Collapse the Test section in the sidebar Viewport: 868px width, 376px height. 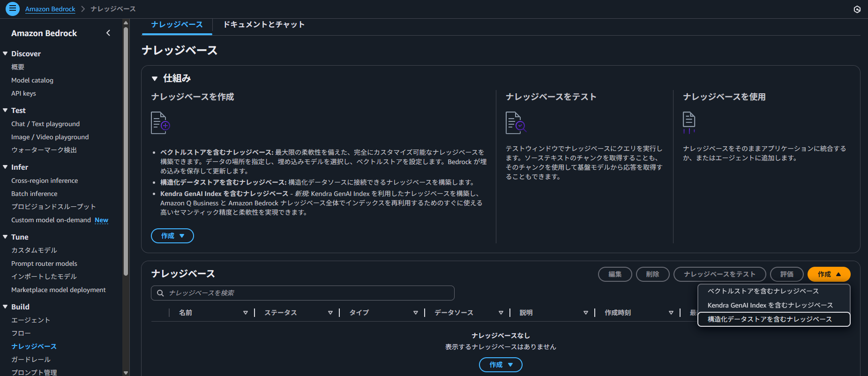point(5,111)
